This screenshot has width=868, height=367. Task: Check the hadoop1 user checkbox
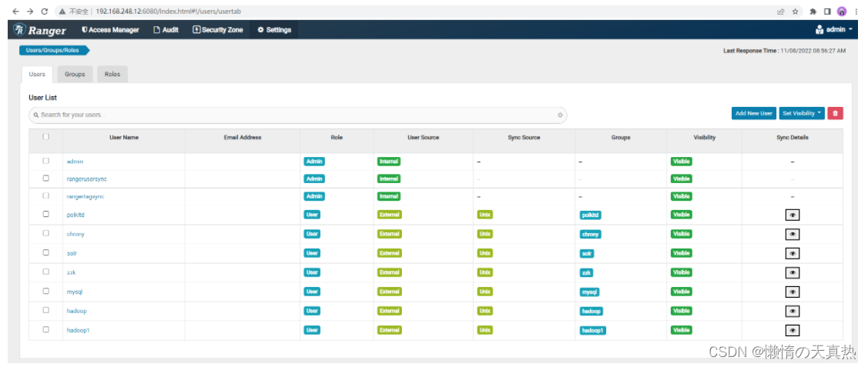(x=46, y=329)
